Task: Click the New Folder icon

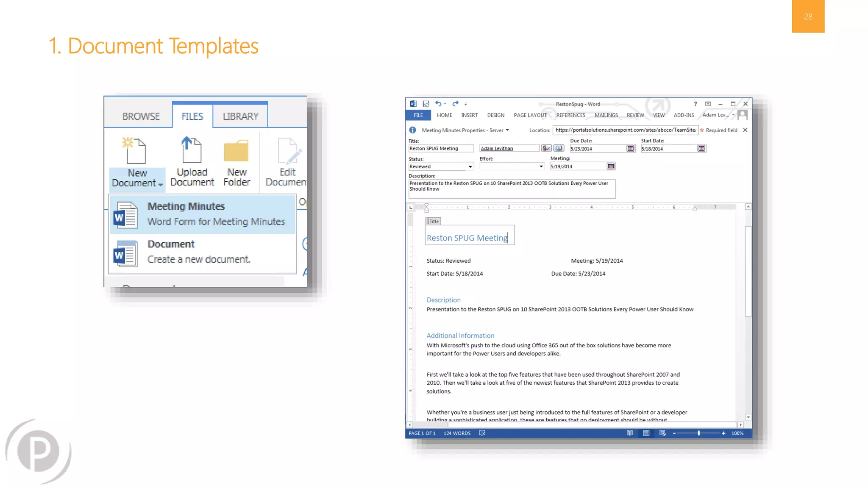Action: pos(236,150)
